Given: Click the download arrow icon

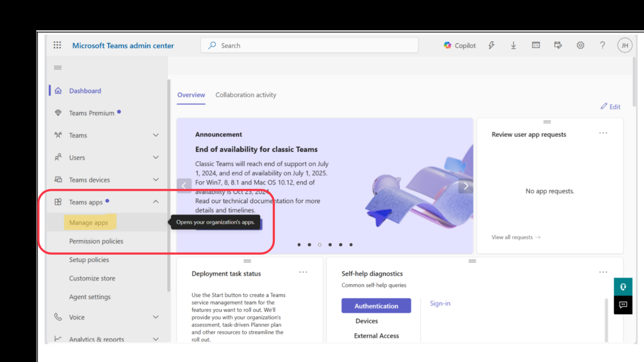Looking at the screenshot, I should (x=513, y=46).
